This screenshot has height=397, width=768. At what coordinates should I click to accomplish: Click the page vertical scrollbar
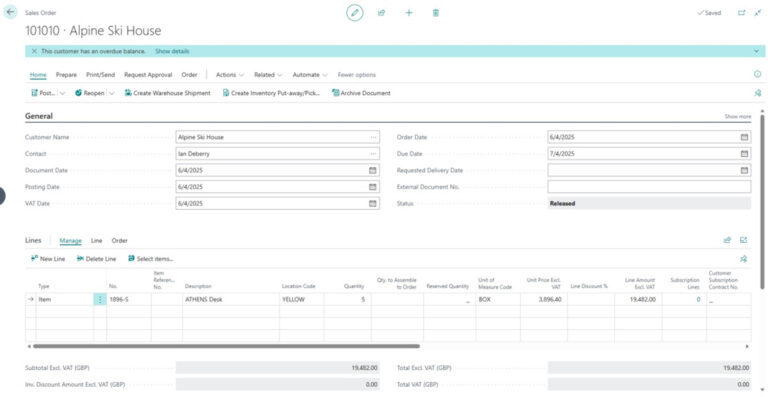point(762,201)
